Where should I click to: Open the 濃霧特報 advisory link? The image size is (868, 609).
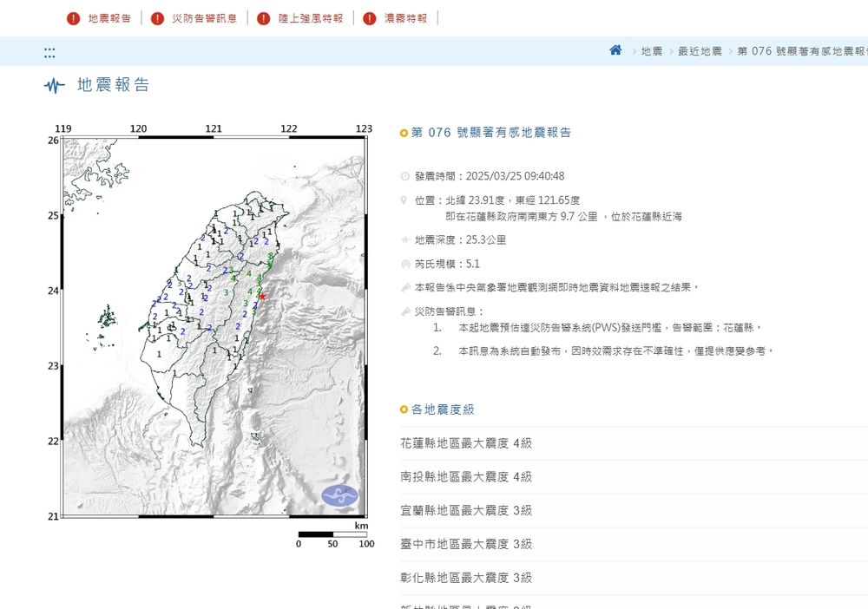405,18
